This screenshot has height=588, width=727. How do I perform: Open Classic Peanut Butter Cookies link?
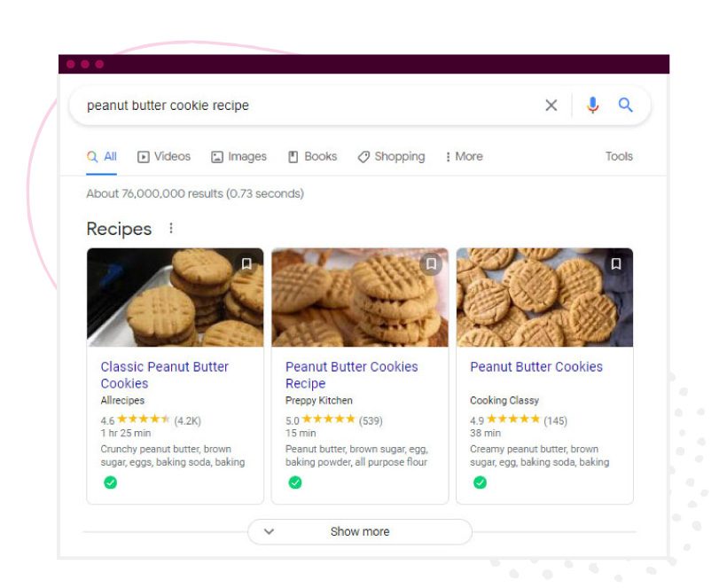pyautogui.click(x=164, y=375)
